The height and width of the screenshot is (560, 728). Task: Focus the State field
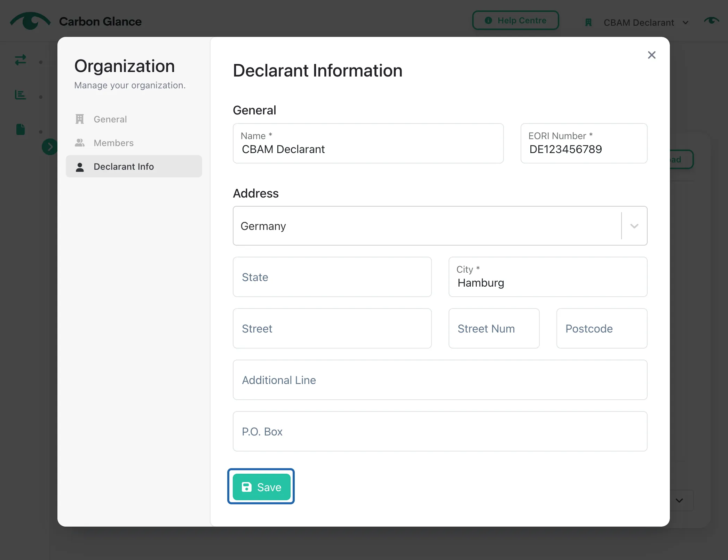pos(332,277)
